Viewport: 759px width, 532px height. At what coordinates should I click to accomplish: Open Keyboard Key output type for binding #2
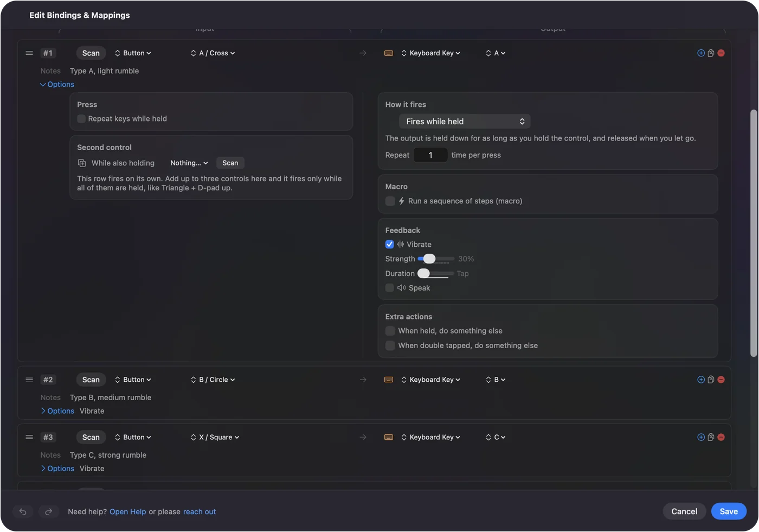click(x=430, y=380)
